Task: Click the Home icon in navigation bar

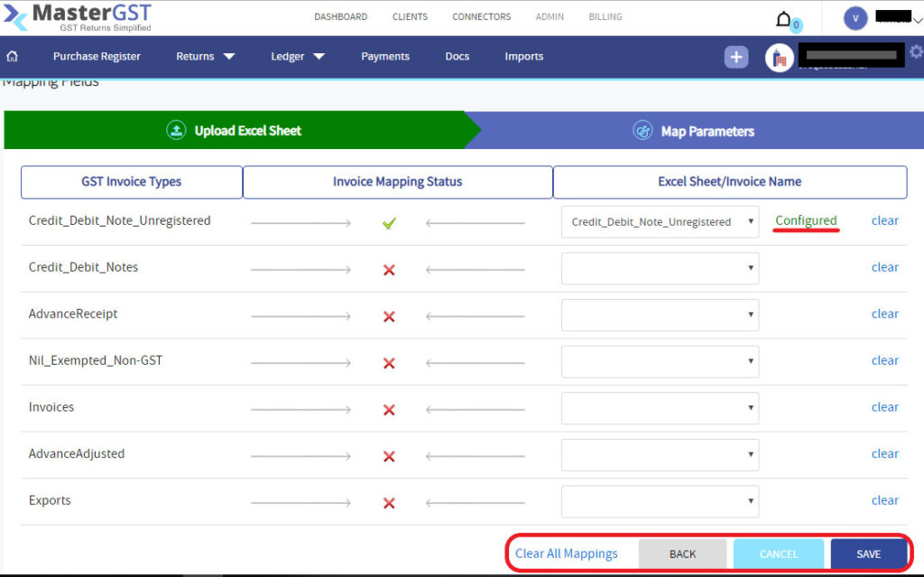Action: [x=11, y=56]
